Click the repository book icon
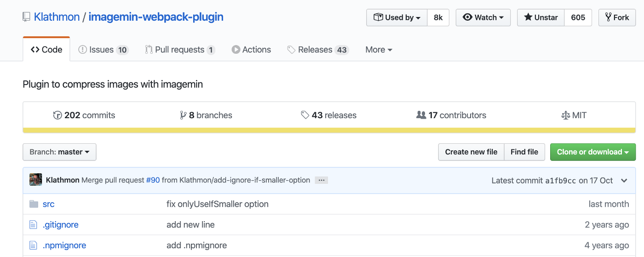 point(26,17)
